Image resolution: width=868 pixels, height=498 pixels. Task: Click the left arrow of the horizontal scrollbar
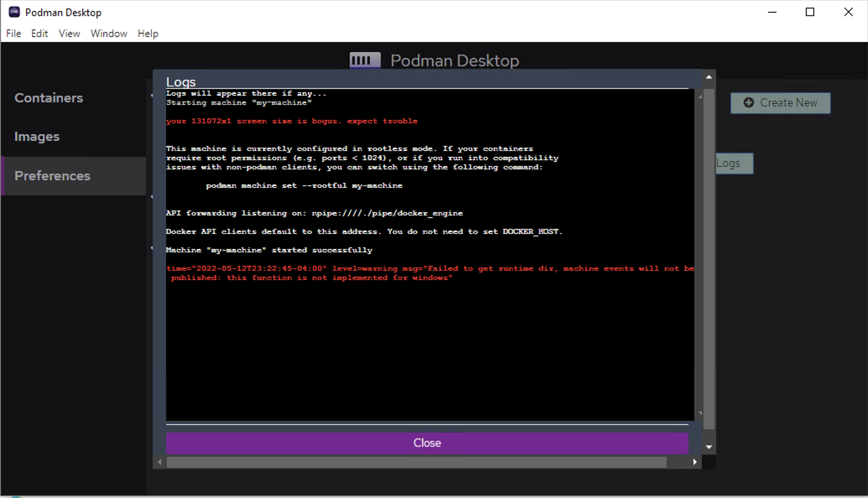click(x=159, y=462)
